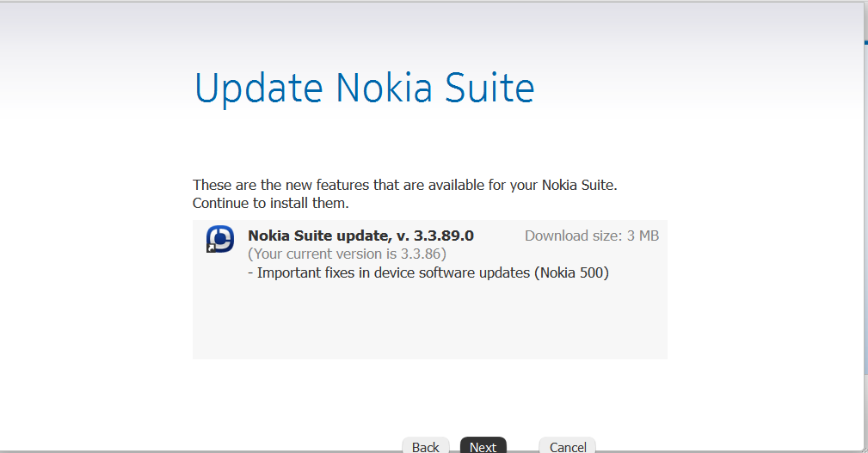
Task: Click the word Suite in the heading
Action: pyautogui.click(x=489, y=88)
